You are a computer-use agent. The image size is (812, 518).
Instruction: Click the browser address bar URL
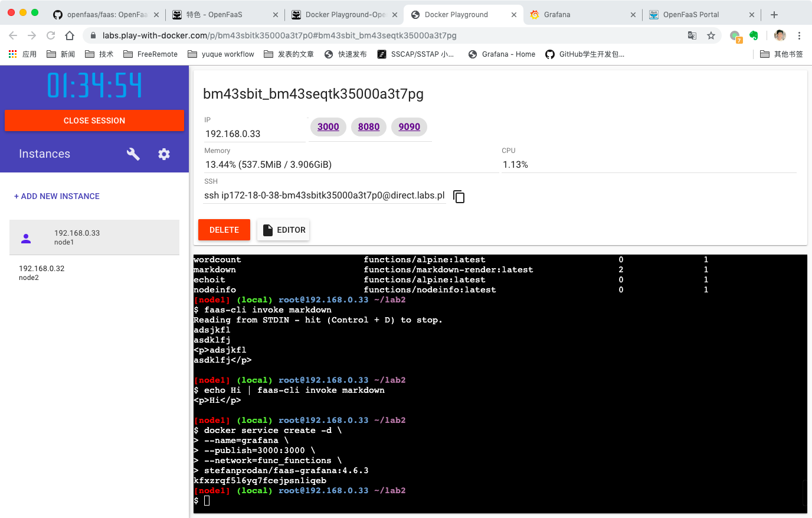click(280, 35)
